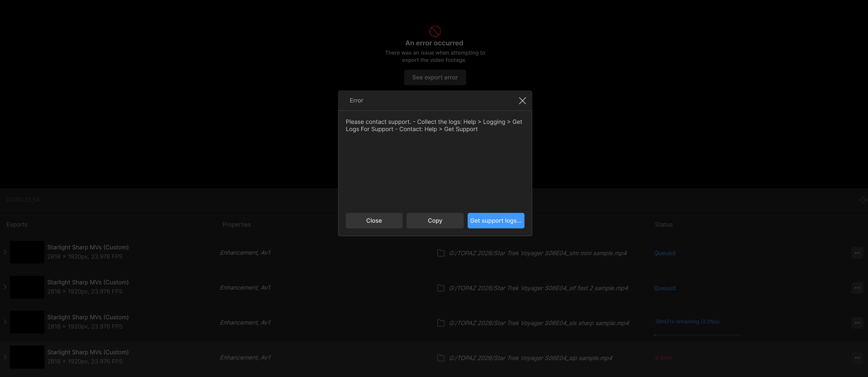Expand the sls sharp sample export row
This screenshot has width=868, height=377.
[5, 322]
